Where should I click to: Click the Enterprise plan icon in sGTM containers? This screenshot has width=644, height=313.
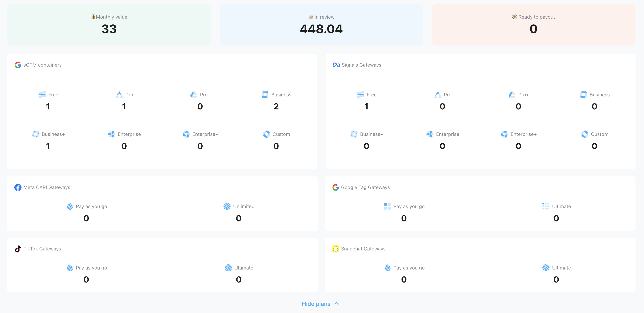coord(112,134)
